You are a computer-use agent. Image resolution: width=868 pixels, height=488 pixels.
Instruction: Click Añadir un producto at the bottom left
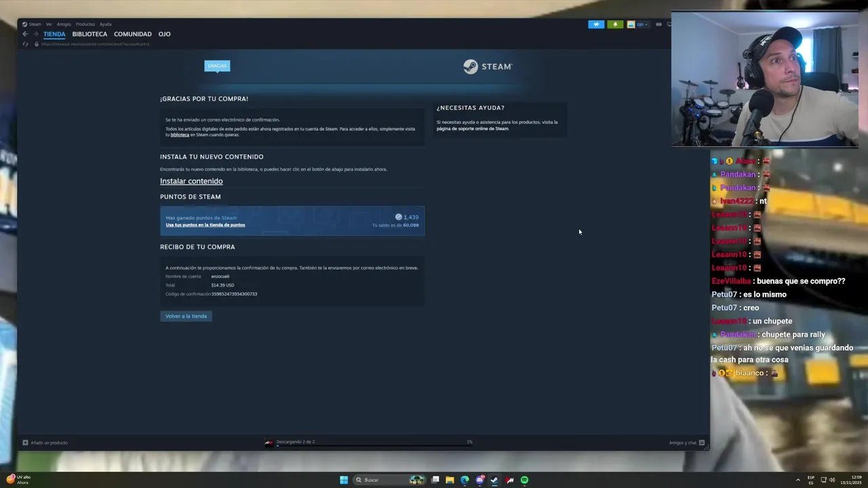click(49, 443)
